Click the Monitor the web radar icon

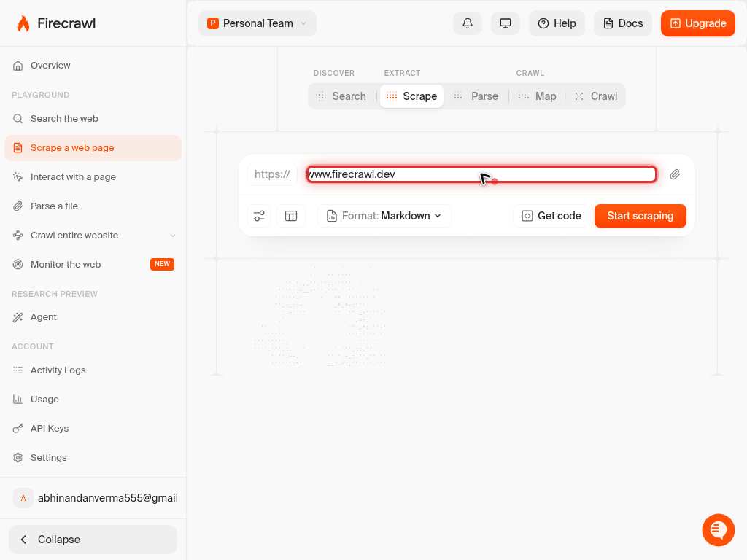18,264
